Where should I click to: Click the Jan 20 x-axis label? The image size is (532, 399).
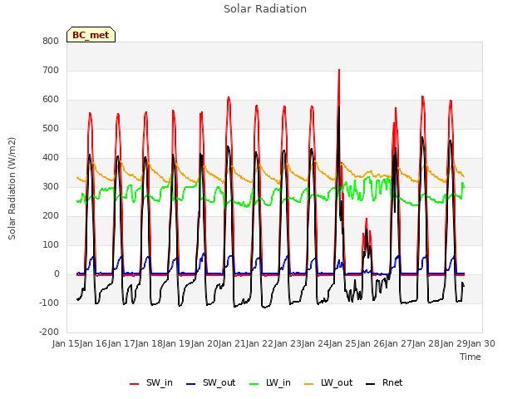204,343
